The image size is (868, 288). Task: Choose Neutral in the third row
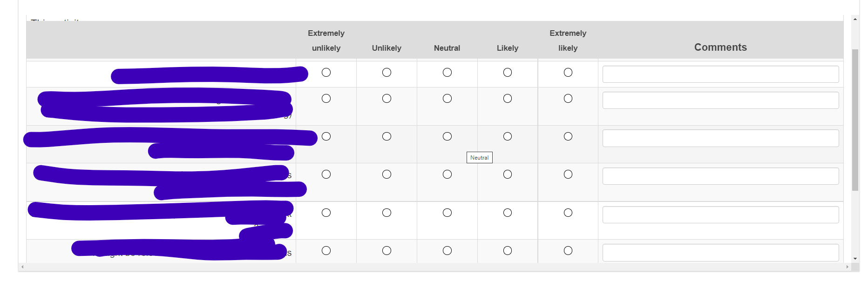click(447, 136)
